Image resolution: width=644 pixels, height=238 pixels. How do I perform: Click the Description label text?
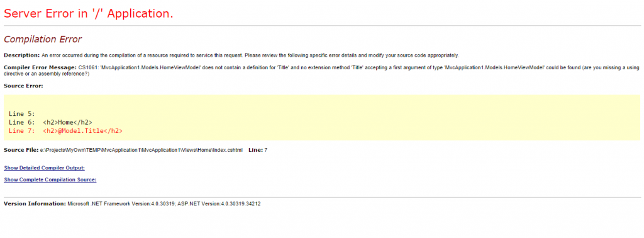pos(22,55)
